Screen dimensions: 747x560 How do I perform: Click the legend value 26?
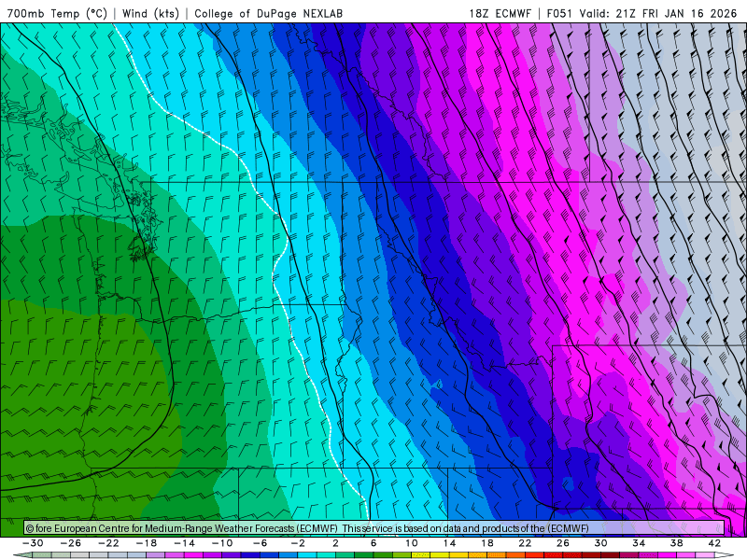click(563, 543)
